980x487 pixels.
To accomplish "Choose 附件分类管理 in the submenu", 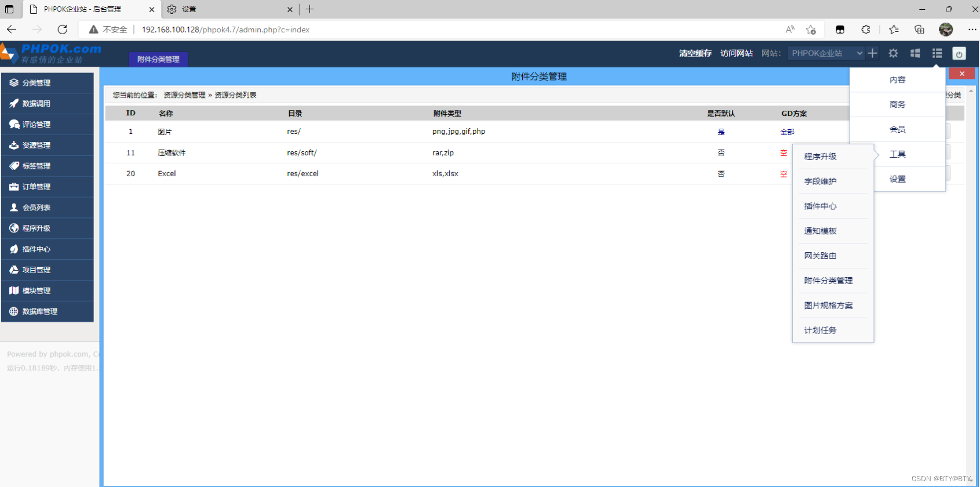I will tap(833, 281).
